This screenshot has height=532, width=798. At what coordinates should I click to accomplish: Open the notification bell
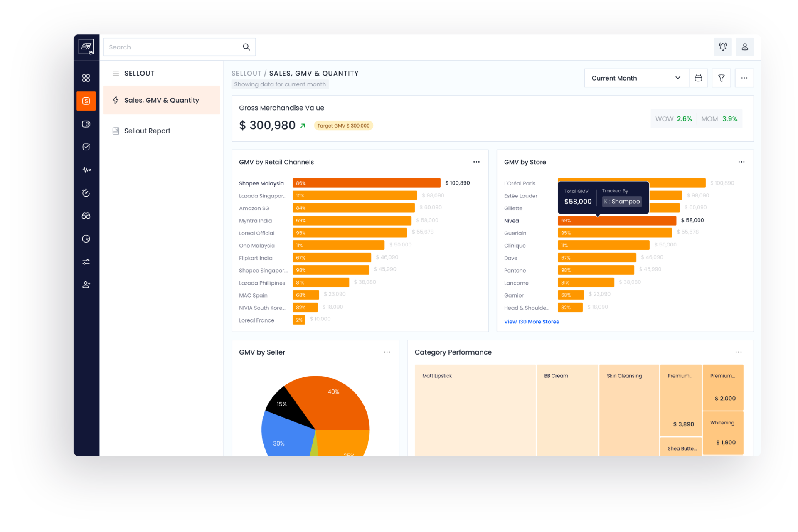pos(723,47)
